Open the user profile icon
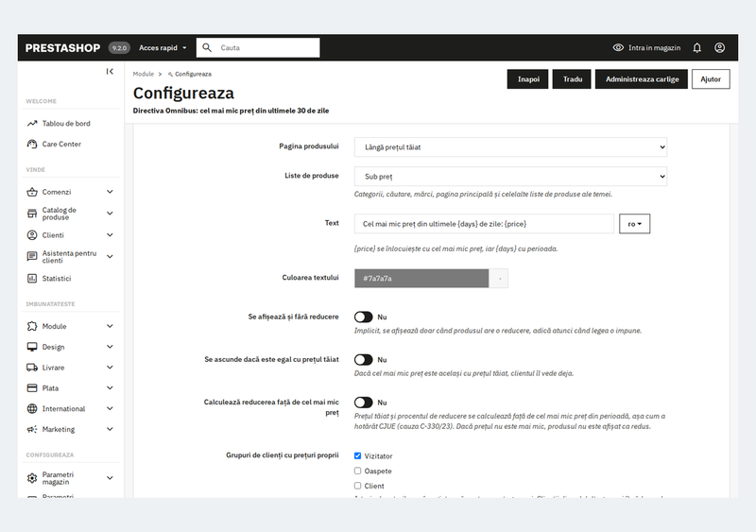This screenshot has height=532, width=756. pyautogui.click(x=719, y=48)
